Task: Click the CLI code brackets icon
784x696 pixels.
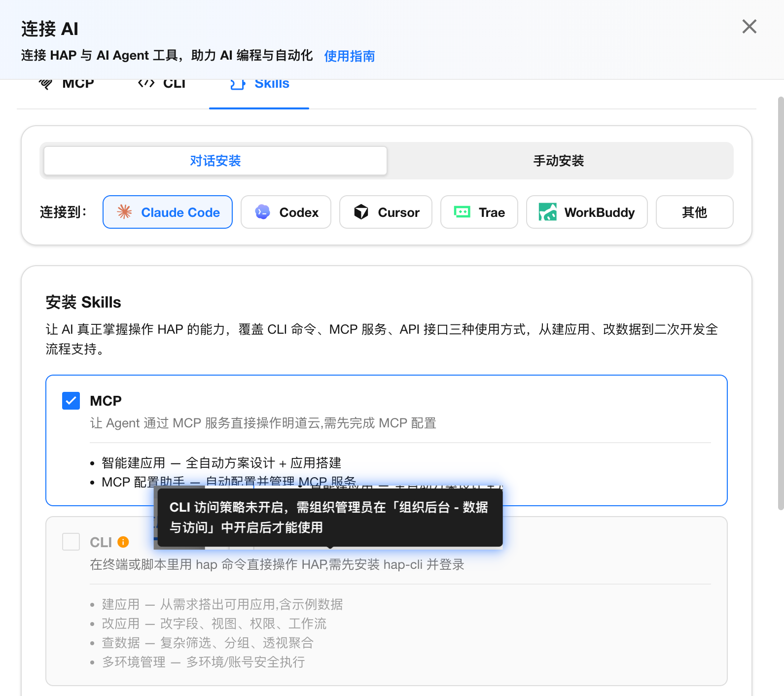Action: [146, 83]
